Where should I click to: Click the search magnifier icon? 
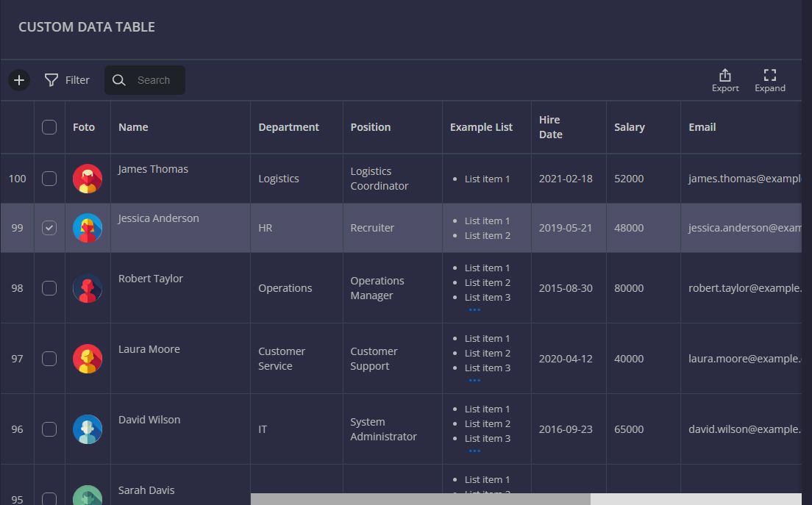pos(119,80)
